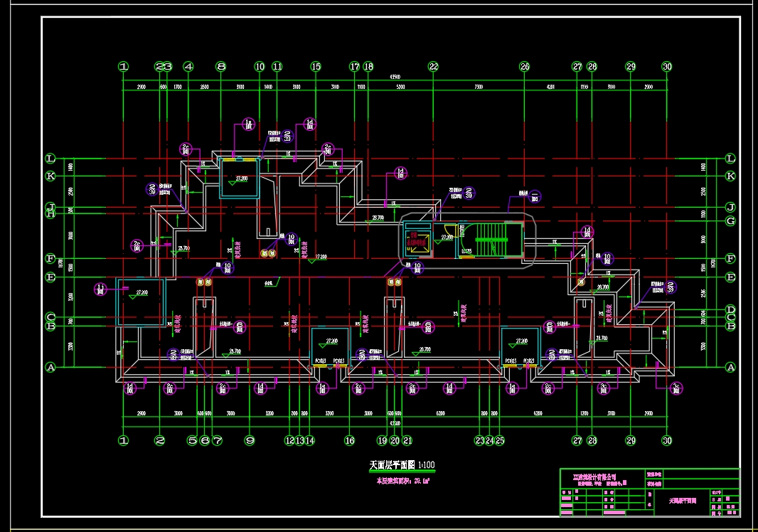Screen dimensions: 758x532
Task: Select grid axis bubble 15
Action: pos(316,67)
